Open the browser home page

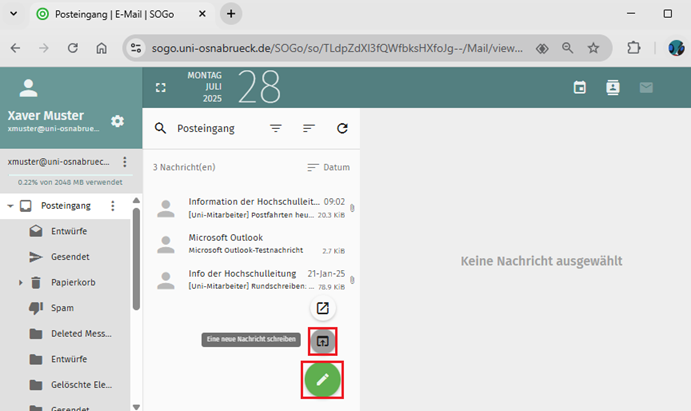pos(101,48)
